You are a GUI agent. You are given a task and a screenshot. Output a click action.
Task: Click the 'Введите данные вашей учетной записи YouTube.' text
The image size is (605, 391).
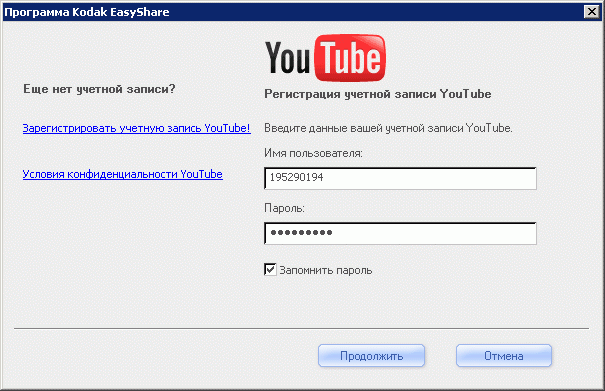[388, 128]
